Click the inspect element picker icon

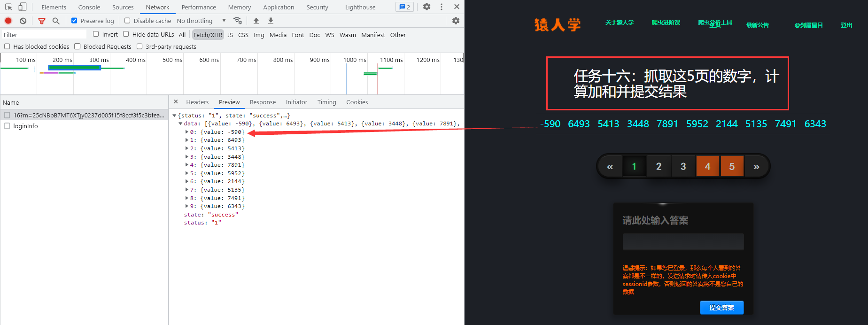pyautogui.click(x=8, y=7)
